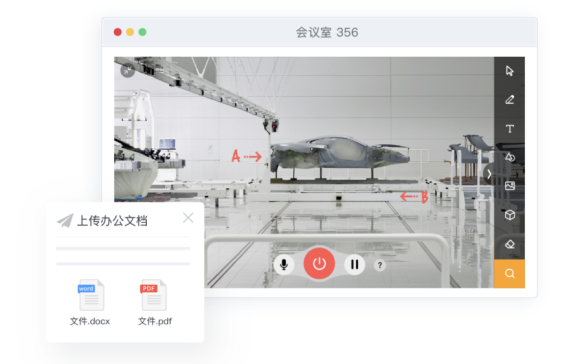Pause the video session

click(354, 264)
